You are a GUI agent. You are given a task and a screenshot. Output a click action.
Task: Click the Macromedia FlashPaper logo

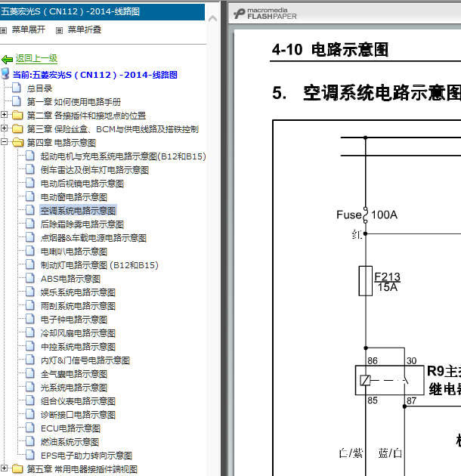click(x=265, y=14)
